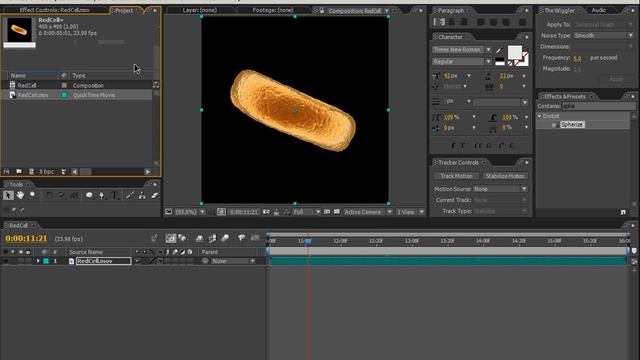Click the Create new folder icon
This screenshot has width=640, height=360.
pyautogui.click(x=19, y=171)
